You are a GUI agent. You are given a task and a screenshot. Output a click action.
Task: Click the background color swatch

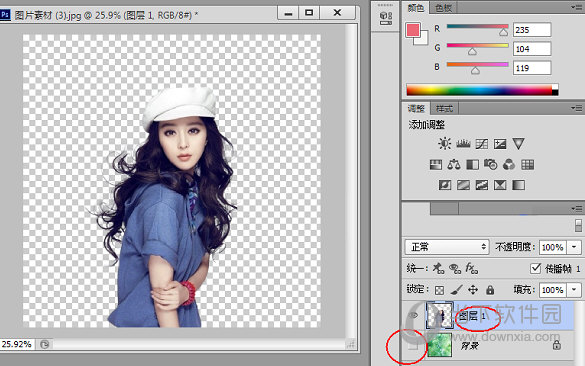(423, 40)
